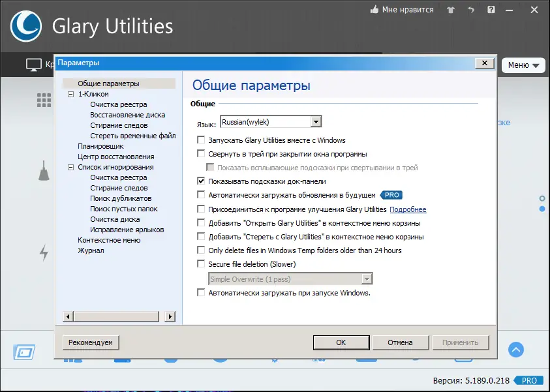Open the language dropdown Russian(wylek)
Image resolution: width=550 pixels, height=392 pixels.
[271, 122]
